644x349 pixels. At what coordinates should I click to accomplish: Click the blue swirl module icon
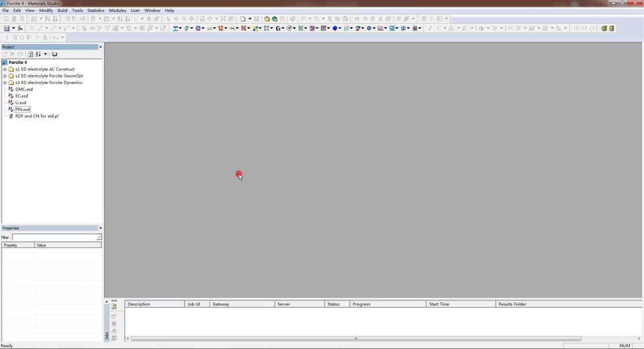[x=391, y=28]
